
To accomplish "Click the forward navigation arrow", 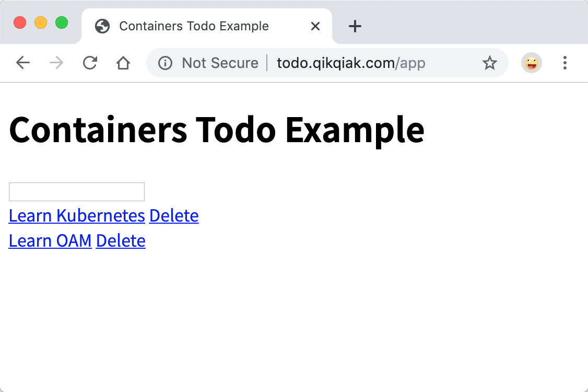I will pos(56,63).
